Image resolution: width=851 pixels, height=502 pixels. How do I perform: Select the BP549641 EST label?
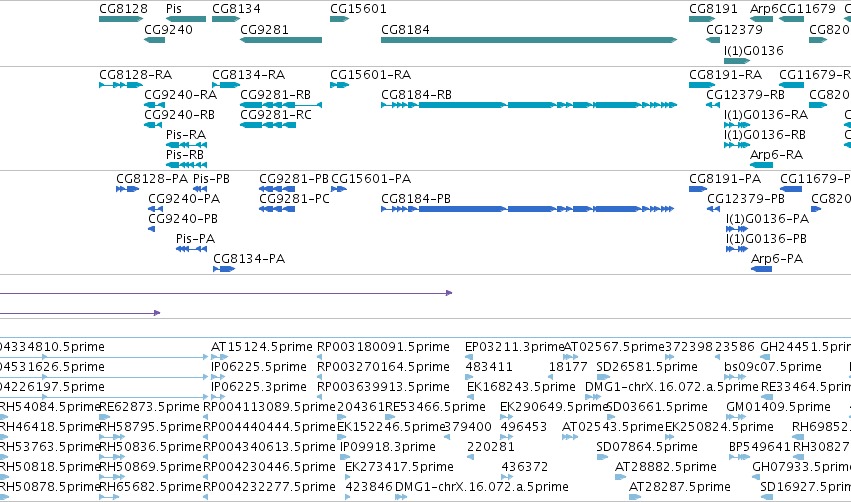tap(760, 447)
